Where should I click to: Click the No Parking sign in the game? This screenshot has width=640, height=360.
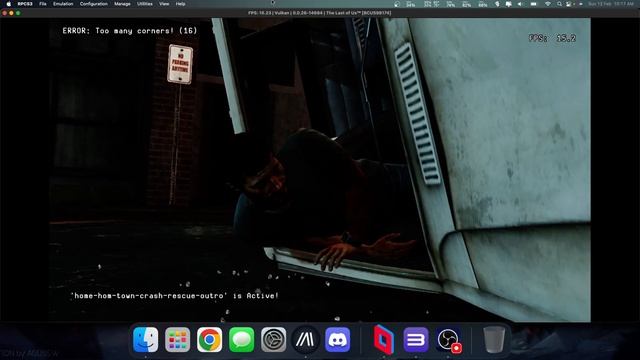tap(180, 64)
